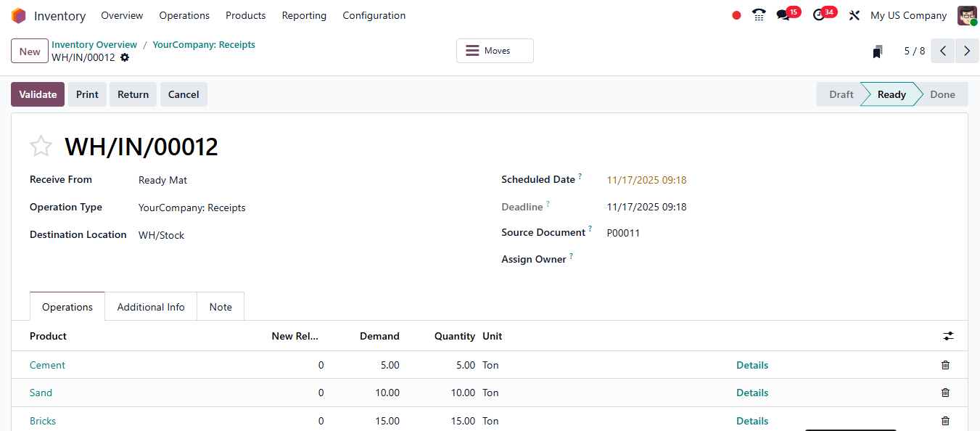Delete the Cement line with trash icon

click(x=945, y=365)
